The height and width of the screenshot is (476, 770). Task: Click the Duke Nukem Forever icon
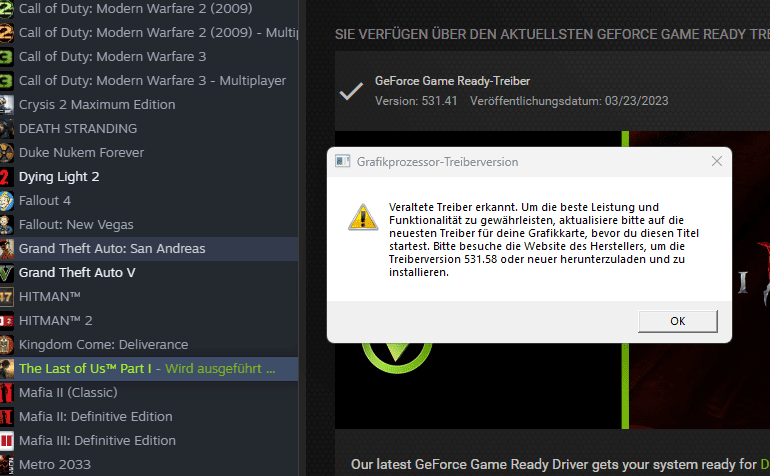click(x=6, y=153)
